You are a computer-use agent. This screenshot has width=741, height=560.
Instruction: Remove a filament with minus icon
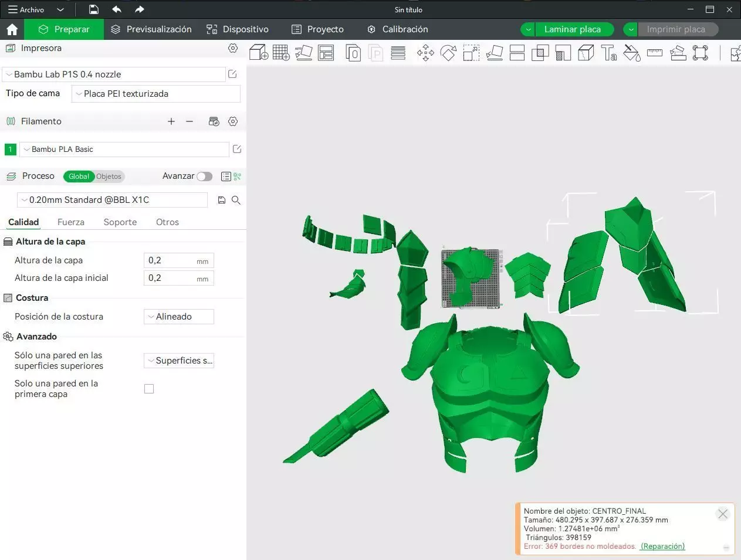pyautogui.click(x=190, y=121)
